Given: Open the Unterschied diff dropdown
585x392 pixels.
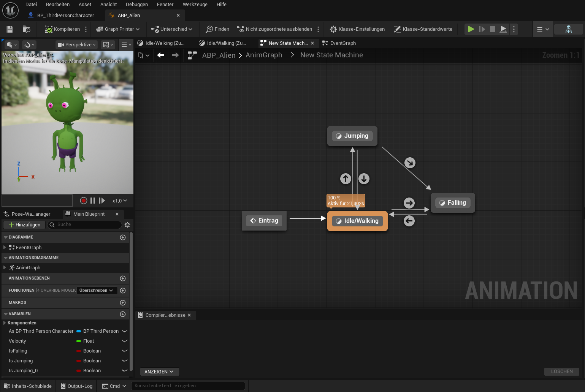Looking at the screenshot, I should click(x=172, y=29).
